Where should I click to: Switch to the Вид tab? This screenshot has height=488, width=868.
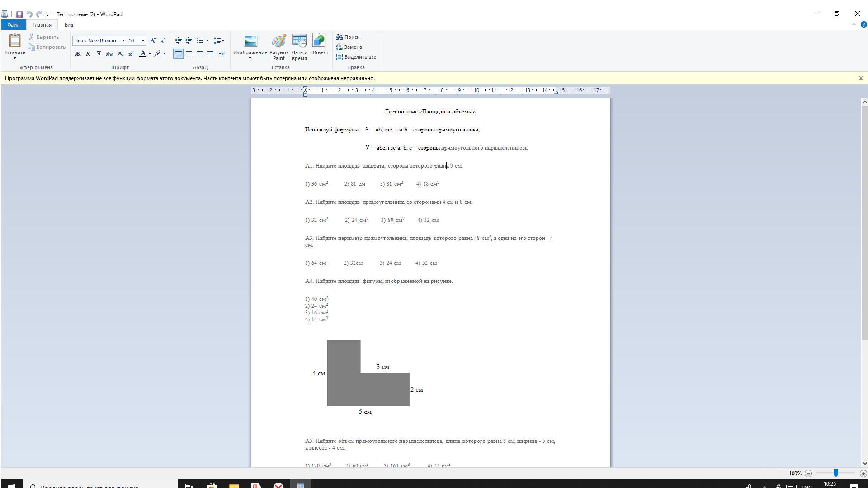[69, 25]
